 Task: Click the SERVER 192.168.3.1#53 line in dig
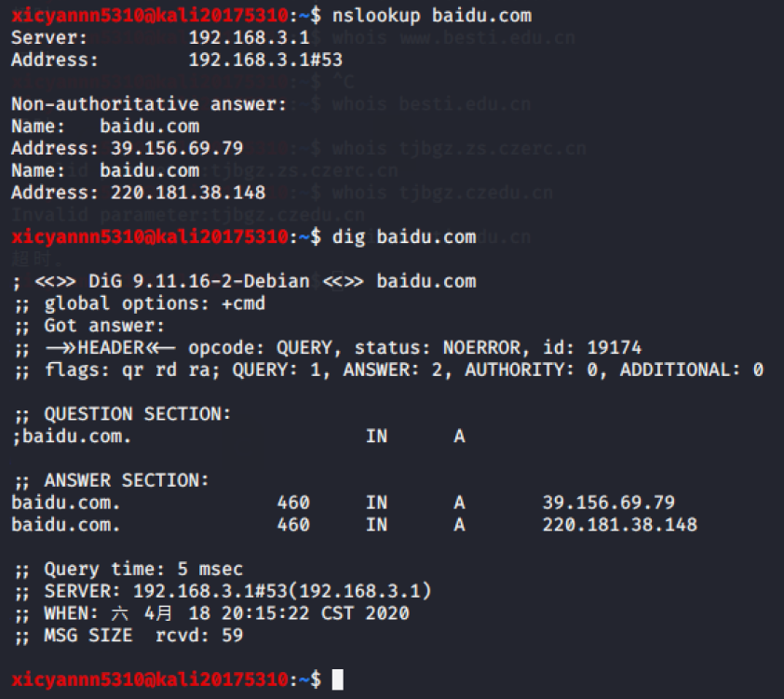[x=223, y=591]
